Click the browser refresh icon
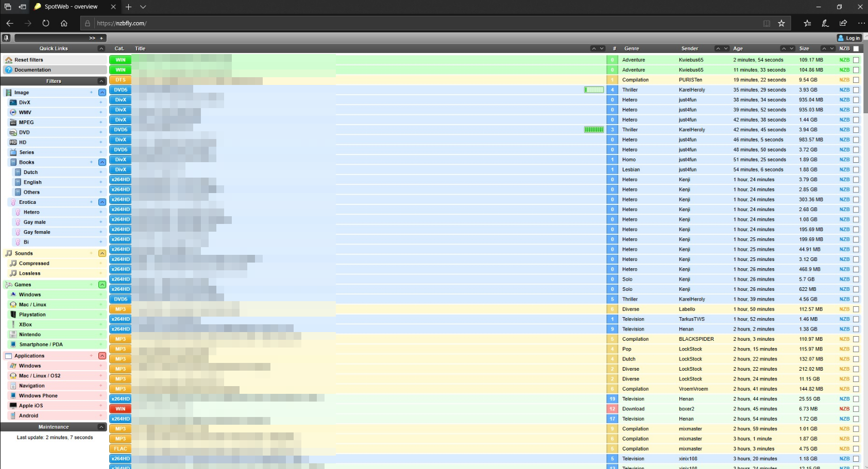 click(46, 23)
